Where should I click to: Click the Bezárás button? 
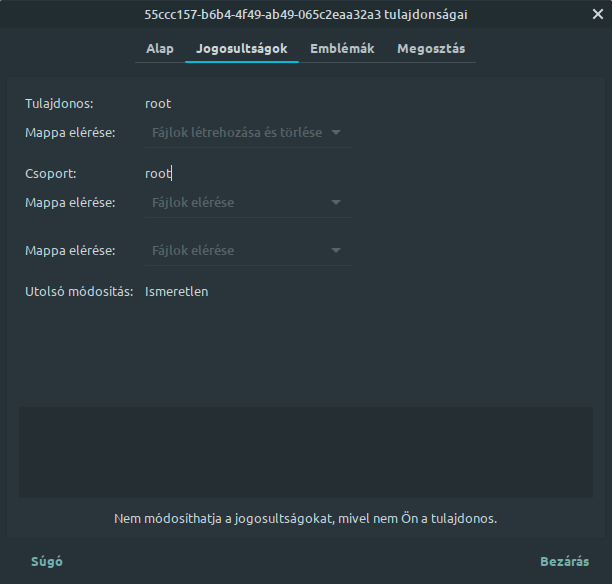click(x=564, y=562)
